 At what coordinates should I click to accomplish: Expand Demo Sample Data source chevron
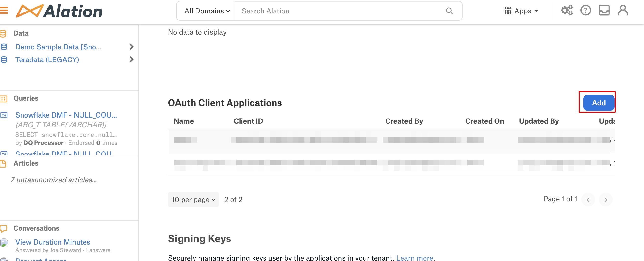131,47
